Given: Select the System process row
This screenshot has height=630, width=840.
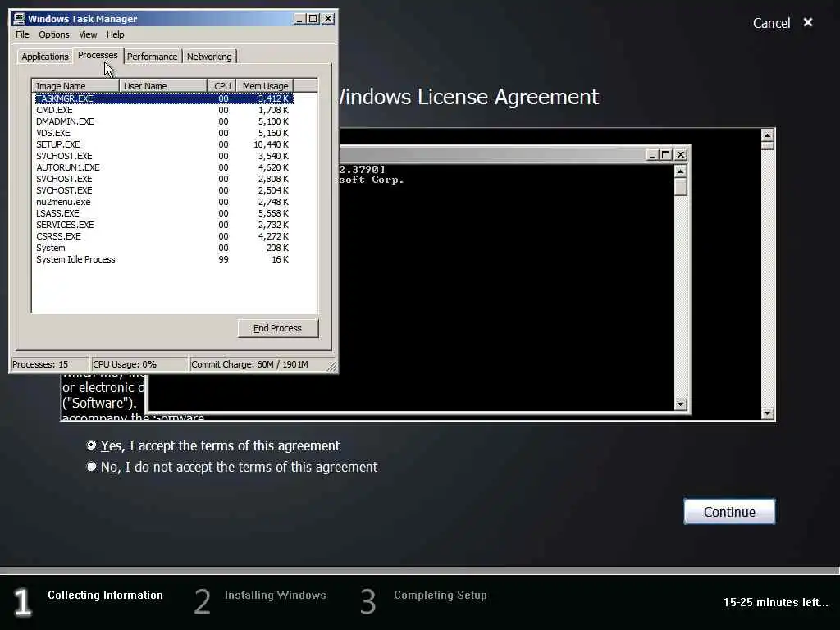Looking at the screenshot, I should pyautogui.click(x=163, y=248).
